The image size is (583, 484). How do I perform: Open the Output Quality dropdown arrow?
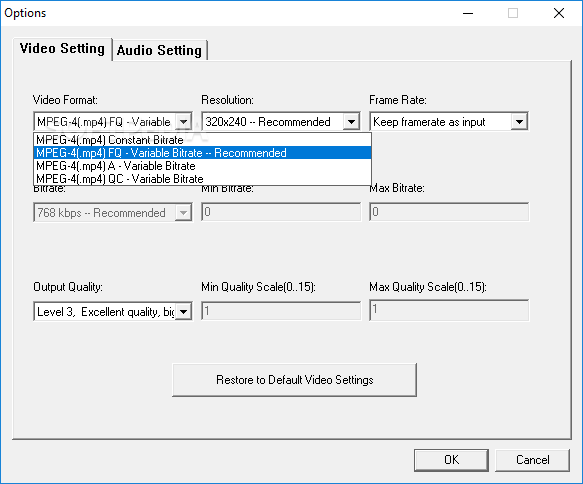[x=183, y=312]
